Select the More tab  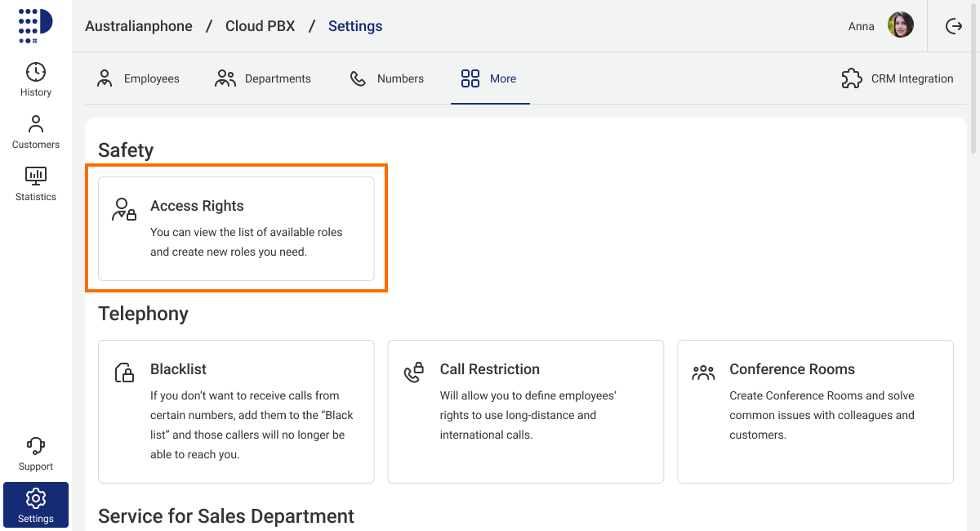[490, 78]
